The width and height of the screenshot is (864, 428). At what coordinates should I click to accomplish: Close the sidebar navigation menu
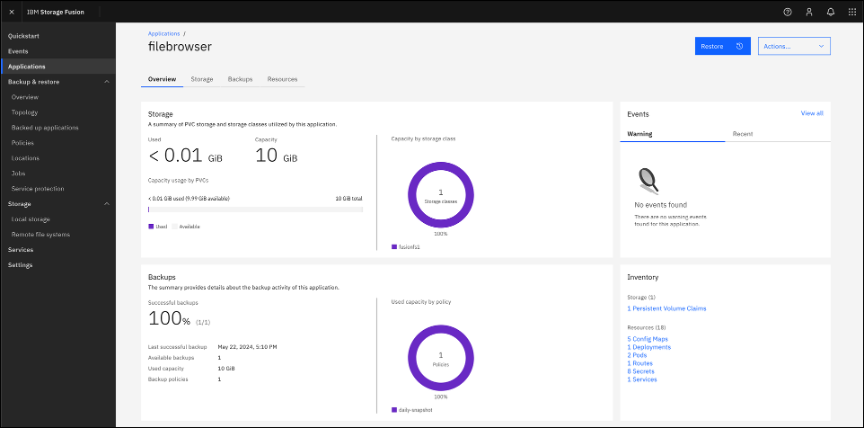[11, 11]
